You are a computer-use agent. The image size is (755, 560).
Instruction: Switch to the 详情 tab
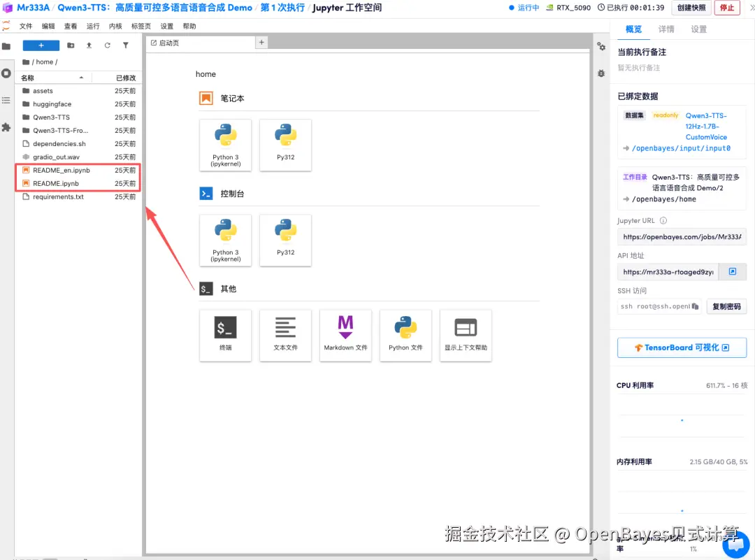tap(666, 29)
